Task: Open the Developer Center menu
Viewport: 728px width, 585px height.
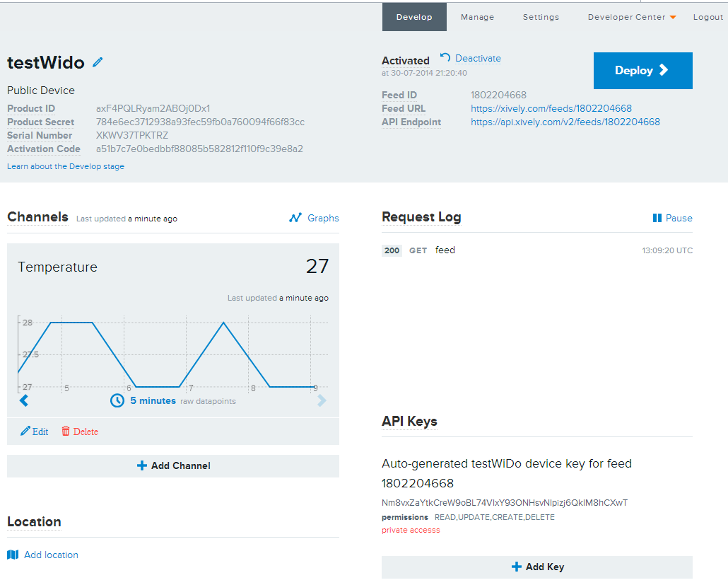Action: pos(627,17)
